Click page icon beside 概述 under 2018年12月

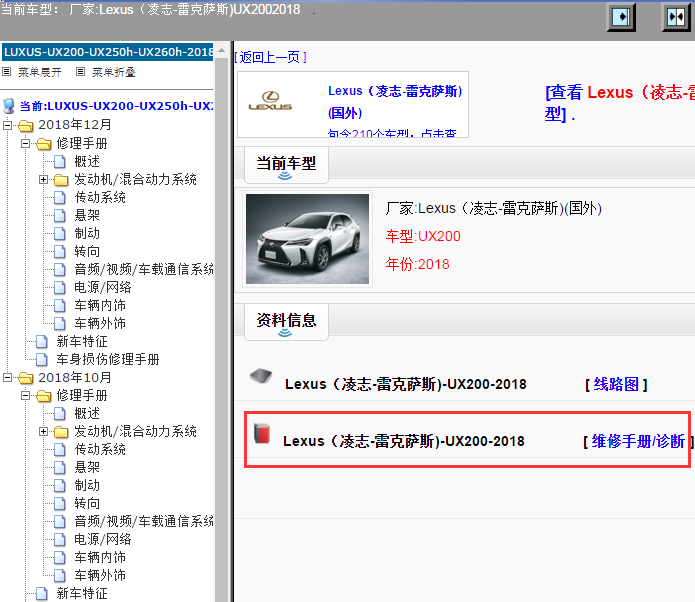coord(60,161)
